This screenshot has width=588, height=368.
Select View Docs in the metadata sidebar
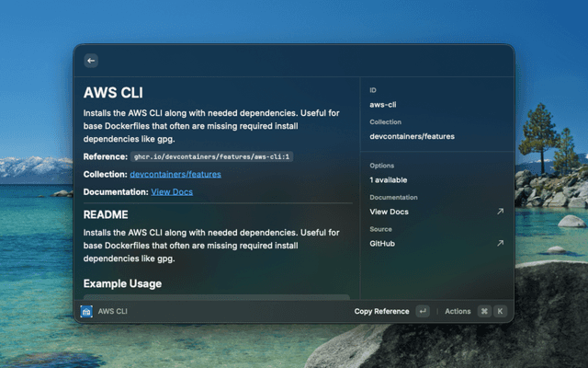pyautogui.click(x=389, y=212)
